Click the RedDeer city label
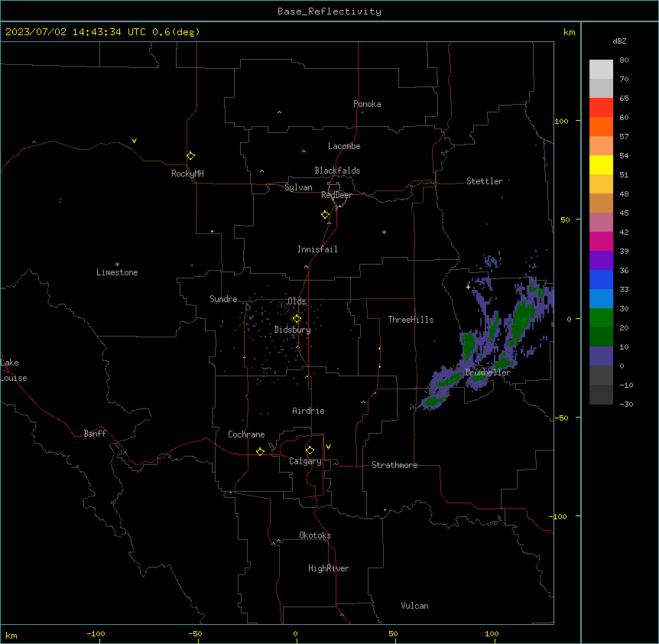 336,195
